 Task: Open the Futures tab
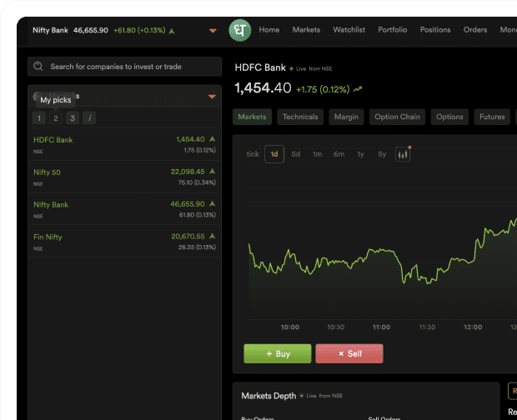tap(492, 117)
